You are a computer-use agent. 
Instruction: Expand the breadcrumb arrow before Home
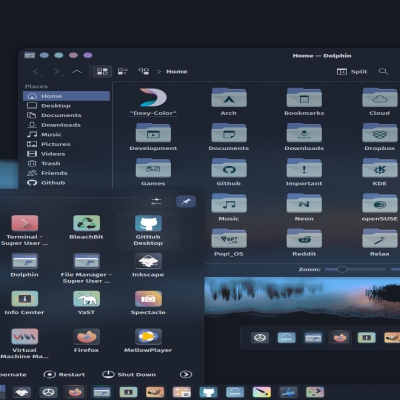(159, 71)
